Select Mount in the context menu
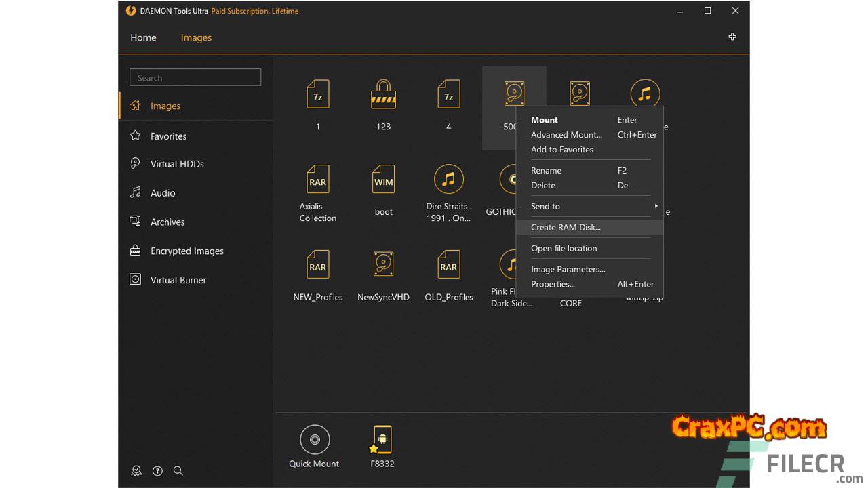Viewport: 868px width, 488px height. (545, 120)
